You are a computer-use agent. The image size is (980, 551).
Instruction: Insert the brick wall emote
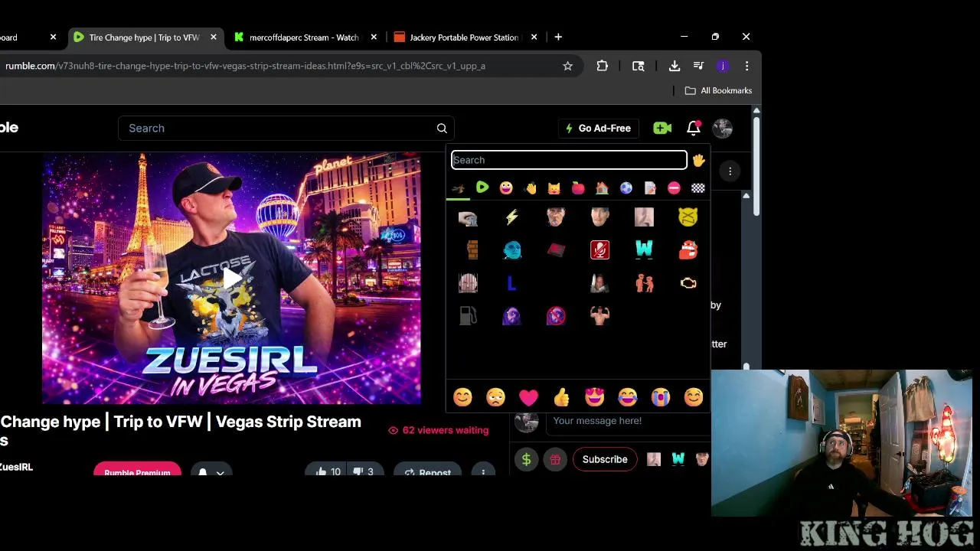472,250
